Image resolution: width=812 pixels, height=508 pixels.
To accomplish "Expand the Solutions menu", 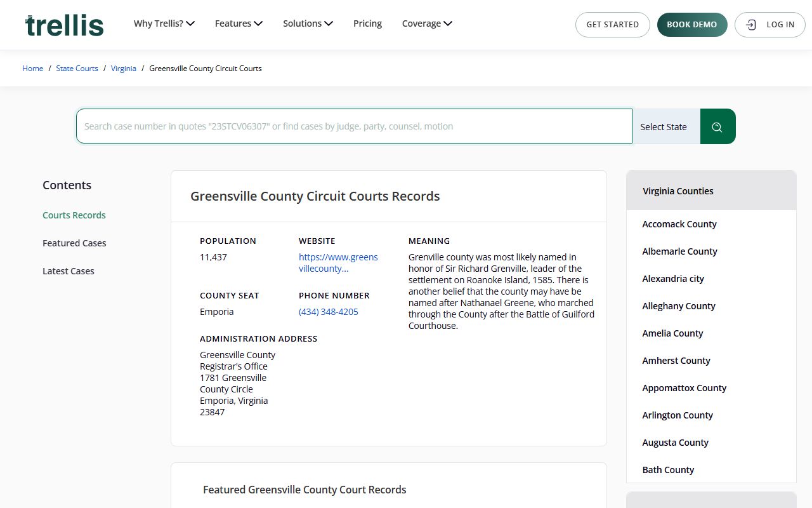I will click(x=308, y=23).
